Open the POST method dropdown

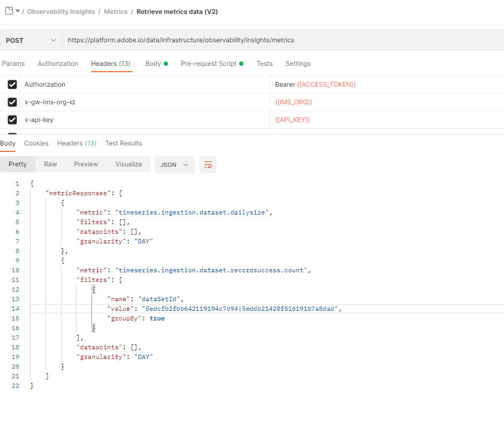point(30,40)
